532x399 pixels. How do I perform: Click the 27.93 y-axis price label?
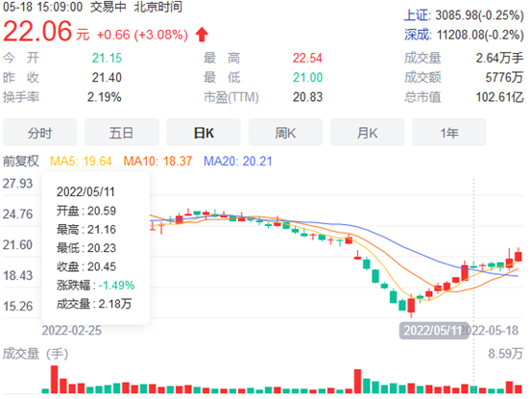[17, 184]
